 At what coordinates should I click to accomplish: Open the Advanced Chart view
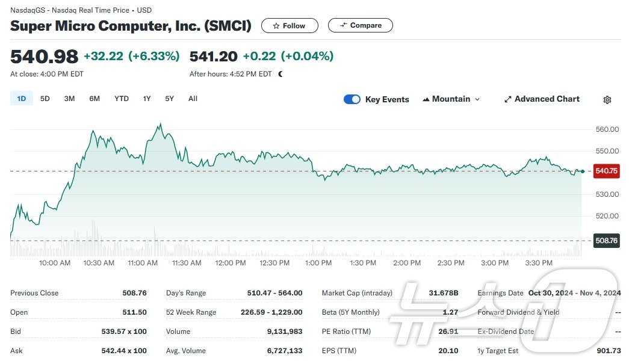pyautogui.click(x=542, y=99)
